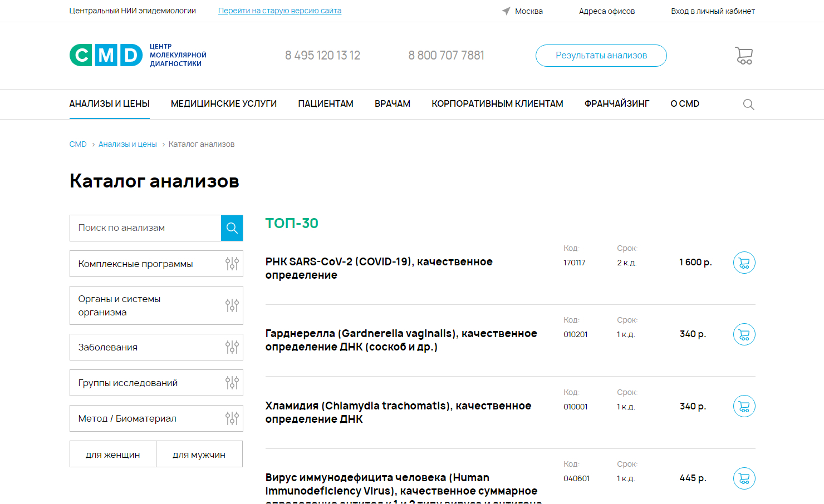Toggle the «для женщин» filter
The width and height of the screenshot is (824, 504).
113,454
